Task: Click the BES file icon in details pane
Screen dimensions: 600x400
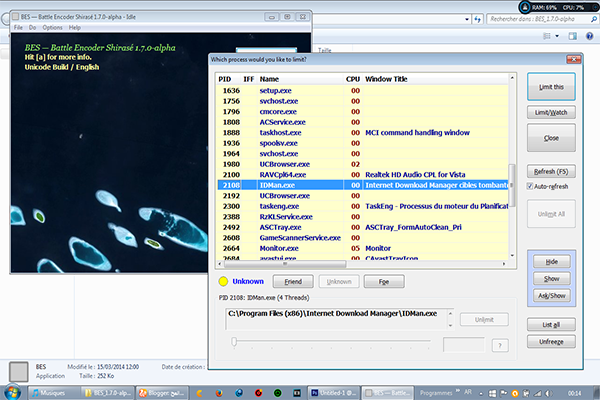Action: 19,372
